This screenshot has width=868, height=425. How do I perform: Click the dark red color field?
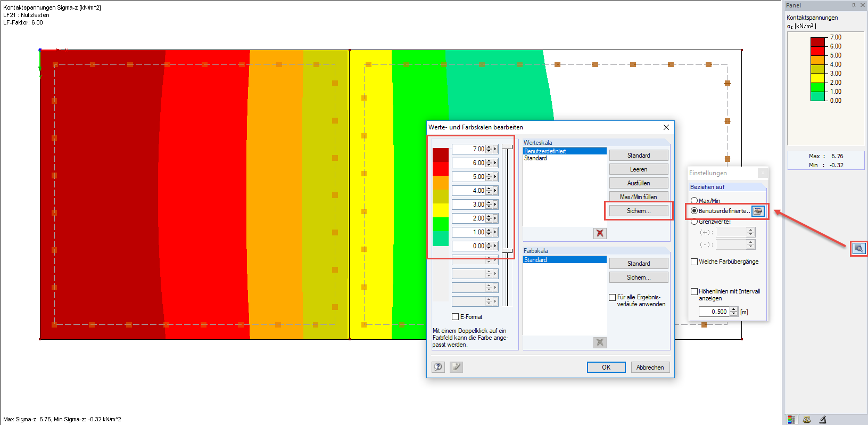[441, 155]
